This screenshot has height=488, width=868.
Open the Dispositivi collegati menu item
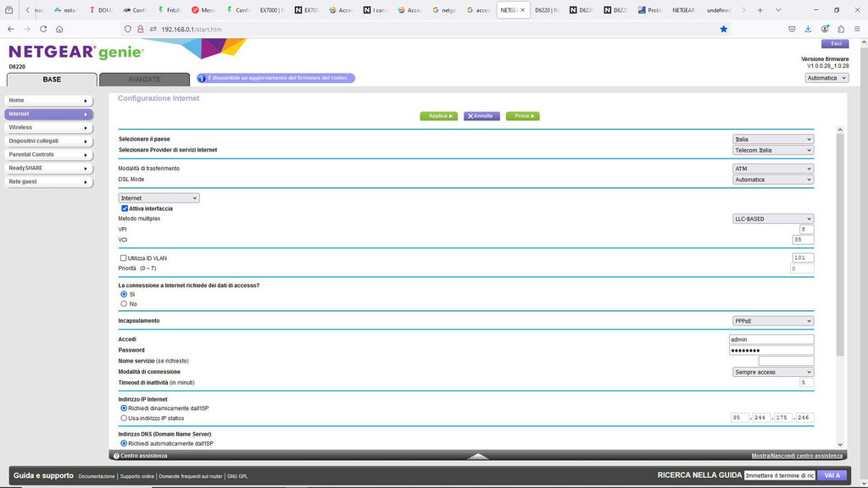click(48, 141)
